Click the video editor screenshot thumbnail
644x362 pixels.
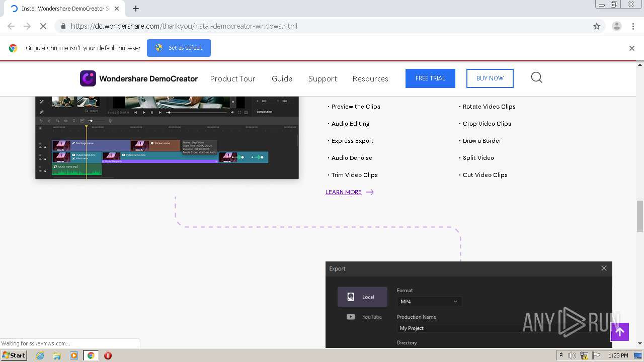tap(167, 137)
